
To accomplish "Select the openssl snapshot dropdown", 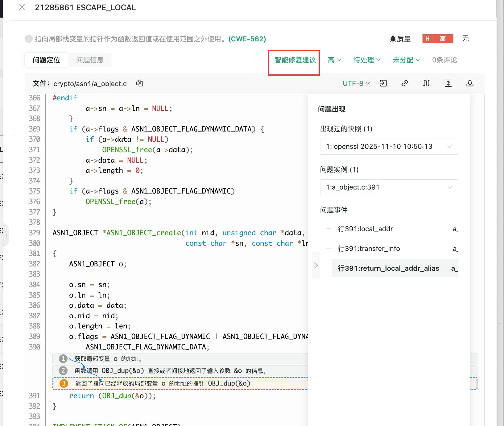I will 389,147.
